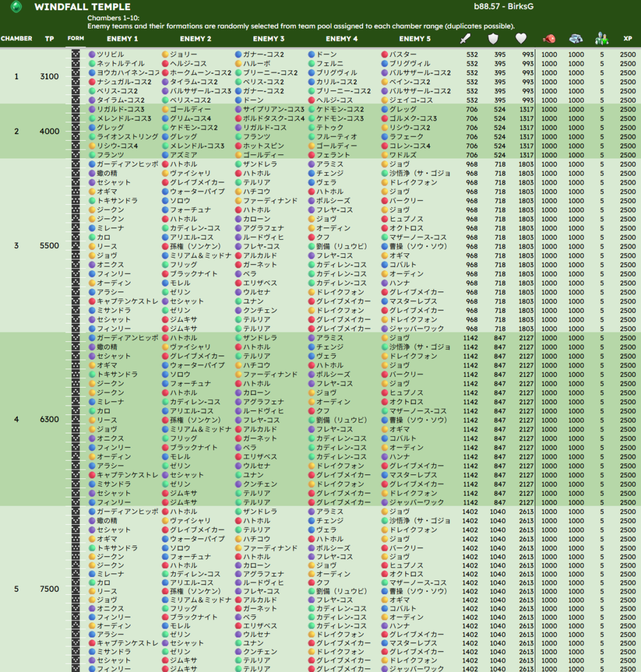Click the enemy name ゴルメク-コス3
This screenshot has height=672, width=641.
(412, 118)
